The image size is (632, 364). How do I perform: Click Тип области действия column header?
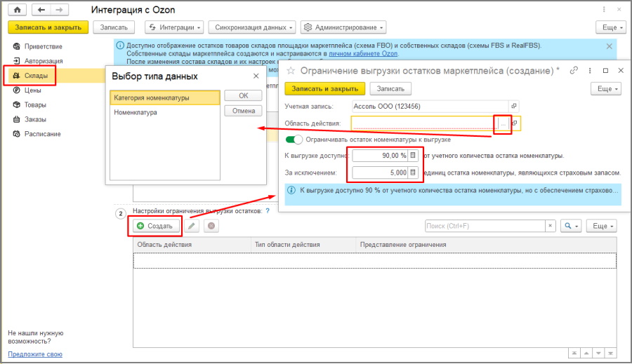pos(303,244)
